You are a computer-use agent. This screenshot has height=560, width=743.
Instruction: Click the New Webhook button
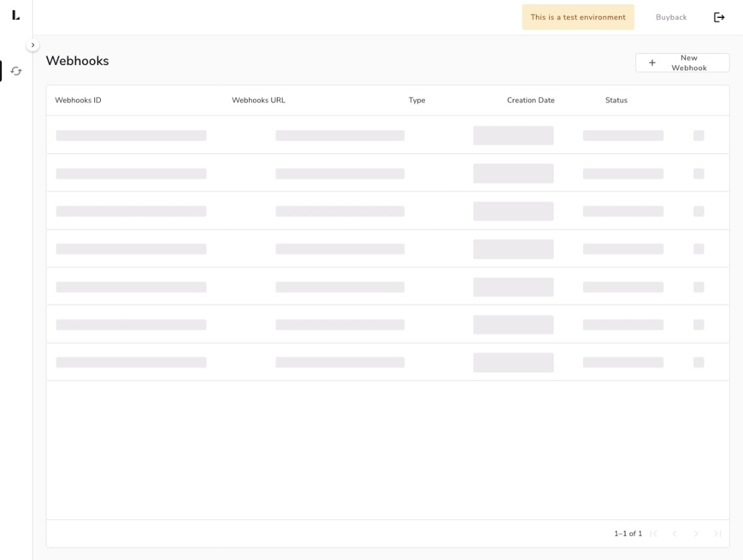(682, 63)
